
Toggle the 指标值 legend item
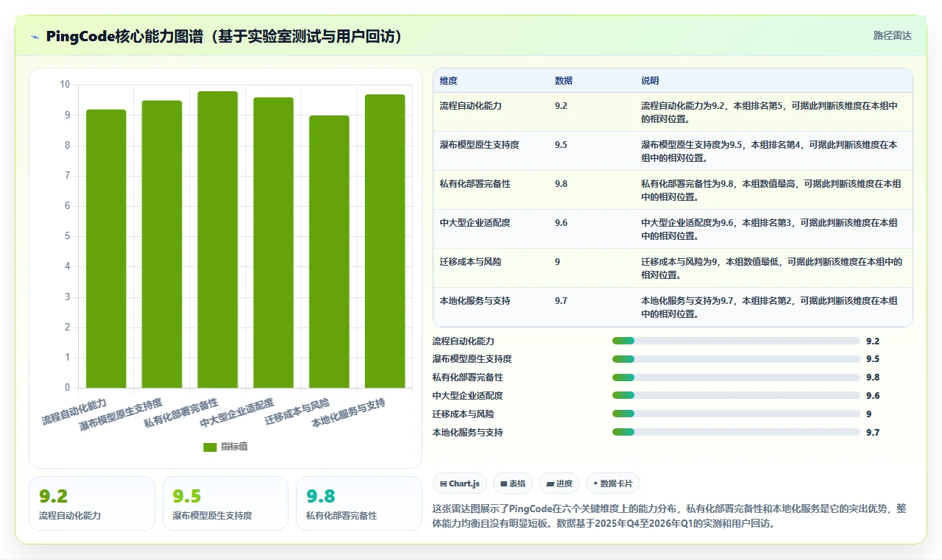[x=226, y=447]
